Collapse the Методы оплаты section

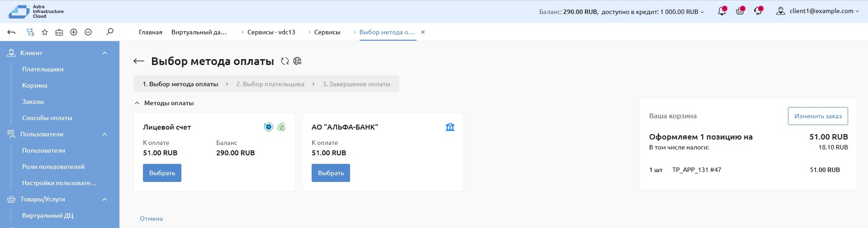click(137, 103)
